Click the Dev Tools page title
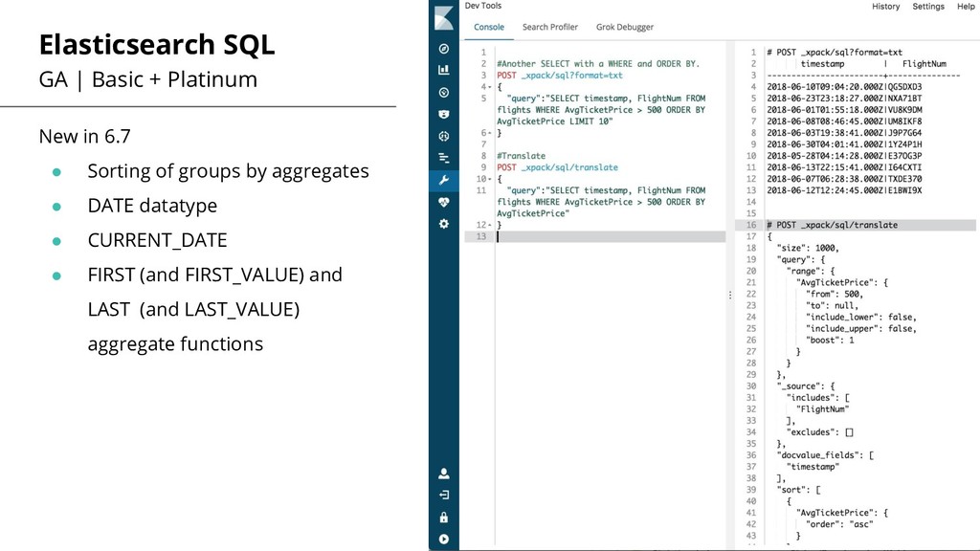Viewport: 980px width, 551px height. click(x=483, y=6)
